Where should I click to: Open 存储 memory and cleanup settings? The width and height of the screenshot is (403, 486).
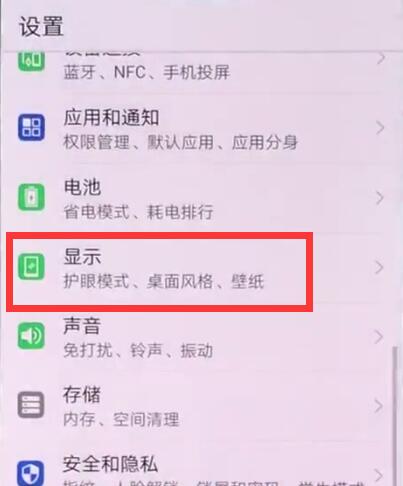point(201,406)
